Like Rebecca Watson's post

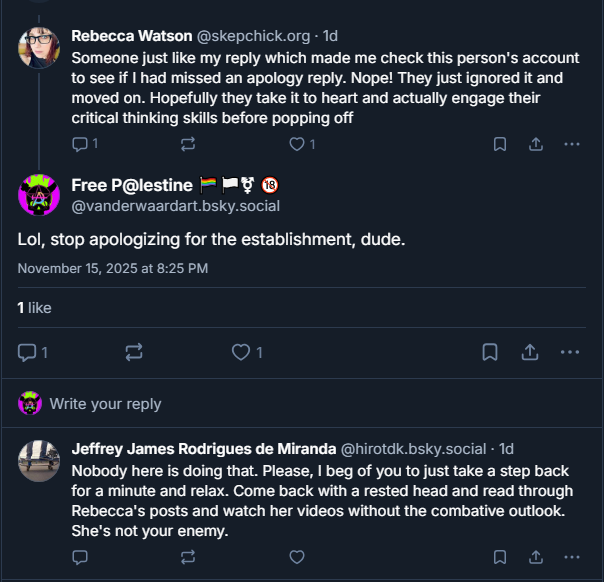tap(296, 144)
